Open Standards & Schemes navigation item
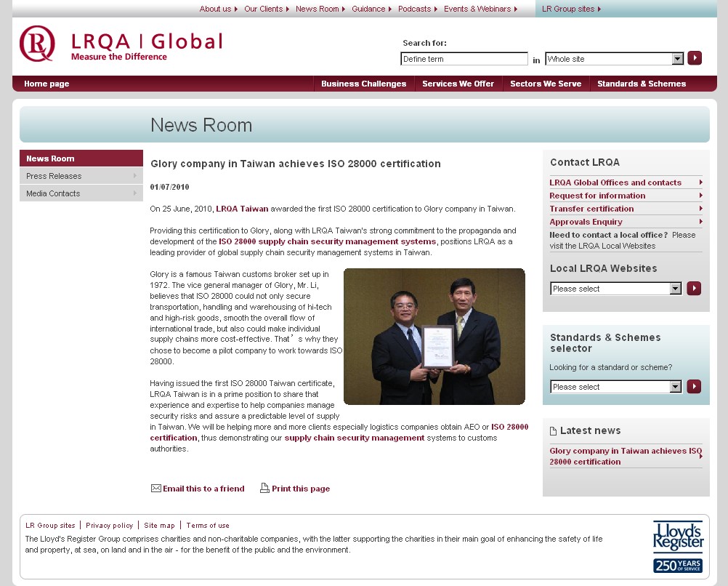The width and height of the screenshot is (728, 586). (642, 84)
